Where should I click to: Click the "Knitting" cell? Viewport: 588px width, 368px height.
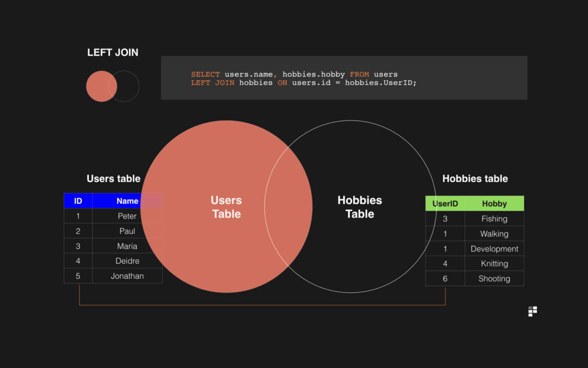pyautogui.click(x=494, y=264)
